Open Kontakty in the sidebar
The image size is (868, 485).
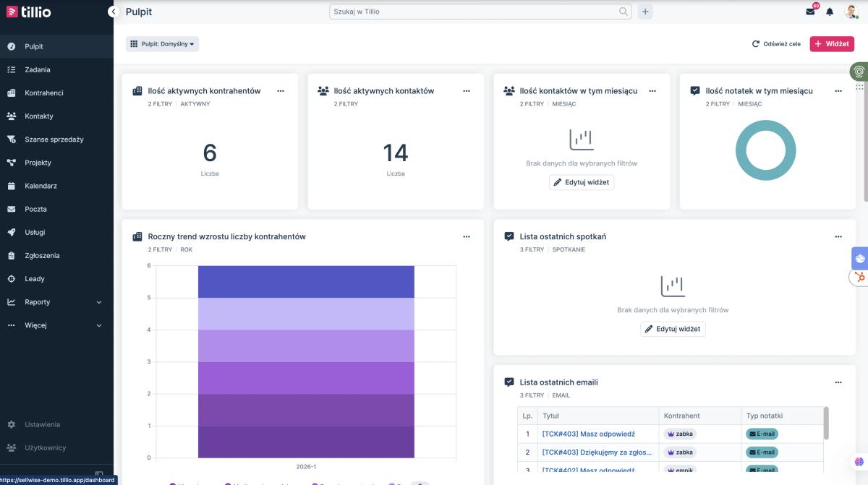click(56, 116)
